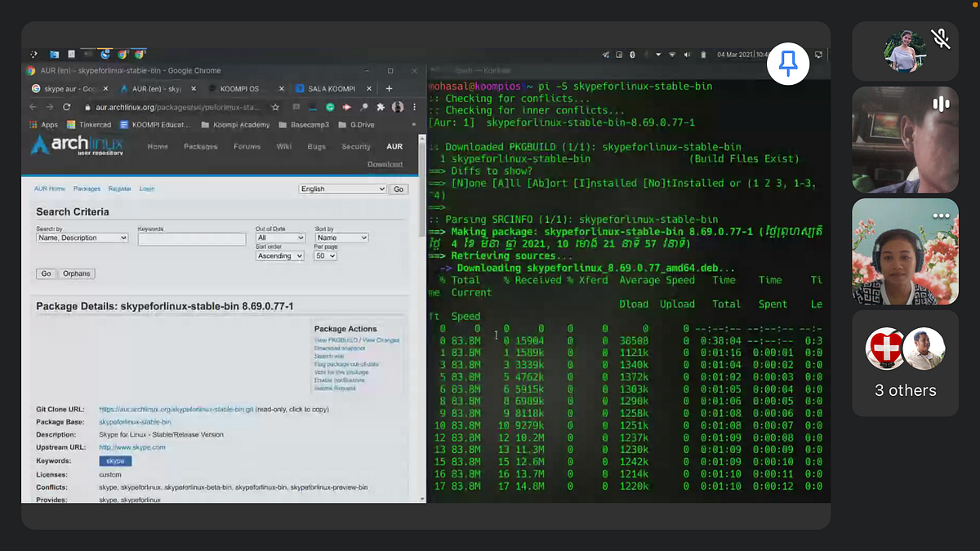Click the Login link
The width and height of the screenshot is (980, 551).
click(147, 189)
